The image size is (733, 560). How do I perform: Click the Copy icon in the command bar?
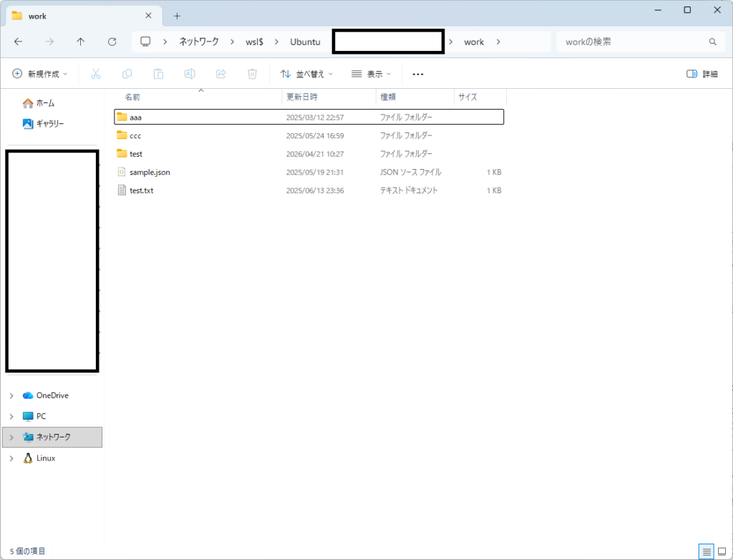coord(127,74)
